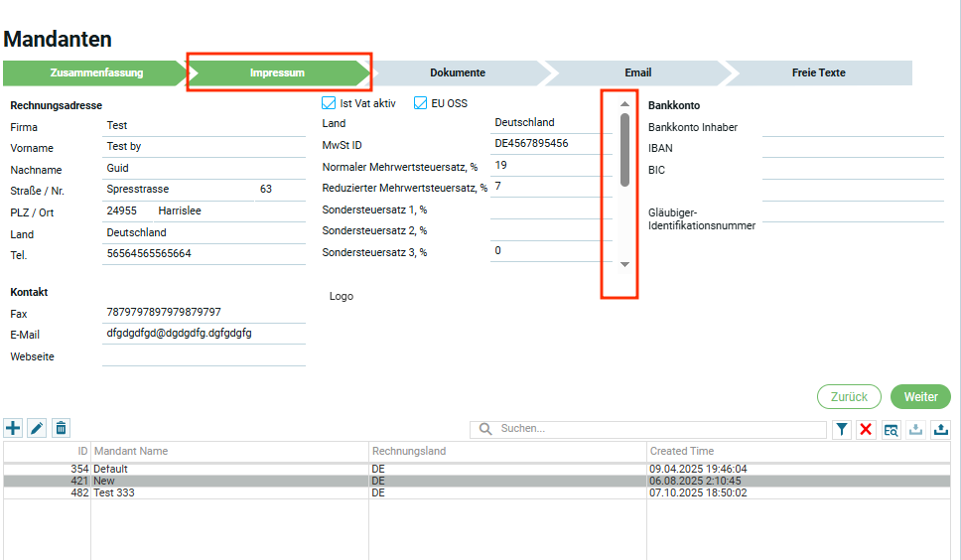
Task: Switch to the Dokumente step tab
Action: tap(457, 72)
